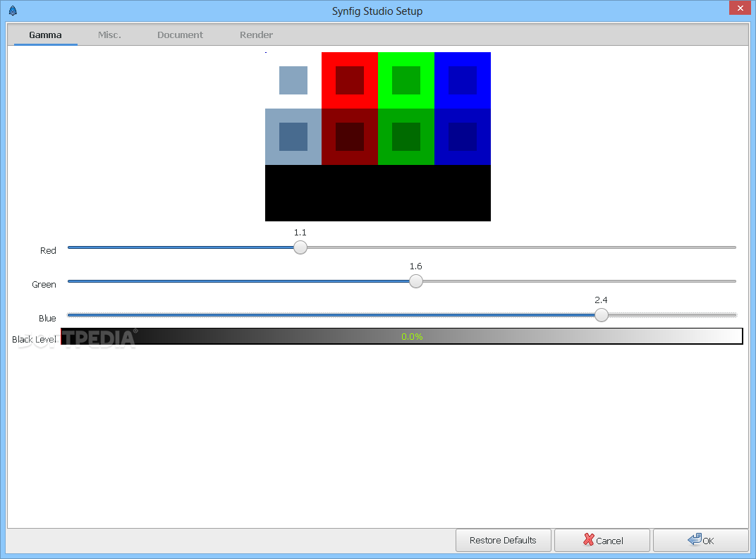Click the 0.0% Black Level value
The width and height of the screenshot is (756, 559).
412,336
